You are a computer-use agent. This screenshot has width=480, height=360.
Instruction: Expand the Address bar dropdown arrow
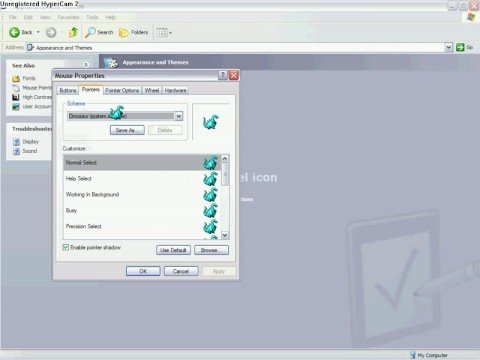pyautogui.click(x=449, y=47)
